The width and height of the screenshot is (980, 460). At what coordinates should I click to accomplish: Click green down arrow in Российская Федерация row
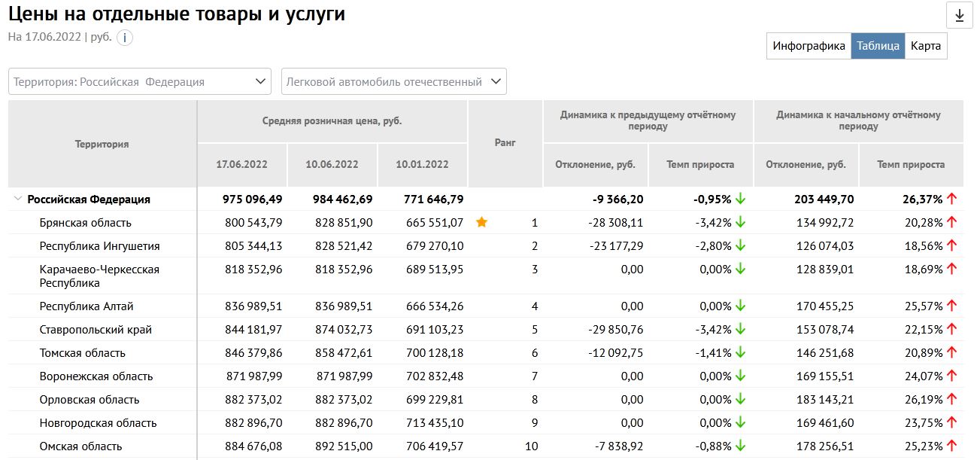click(x=740, y=200)
